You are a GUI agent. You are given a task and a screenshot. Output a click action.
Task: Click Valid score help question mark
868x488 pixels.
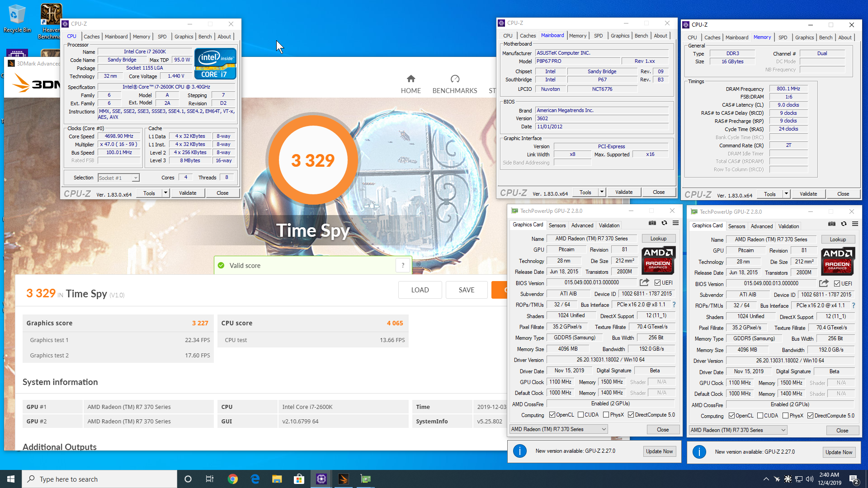click(403, 265)
